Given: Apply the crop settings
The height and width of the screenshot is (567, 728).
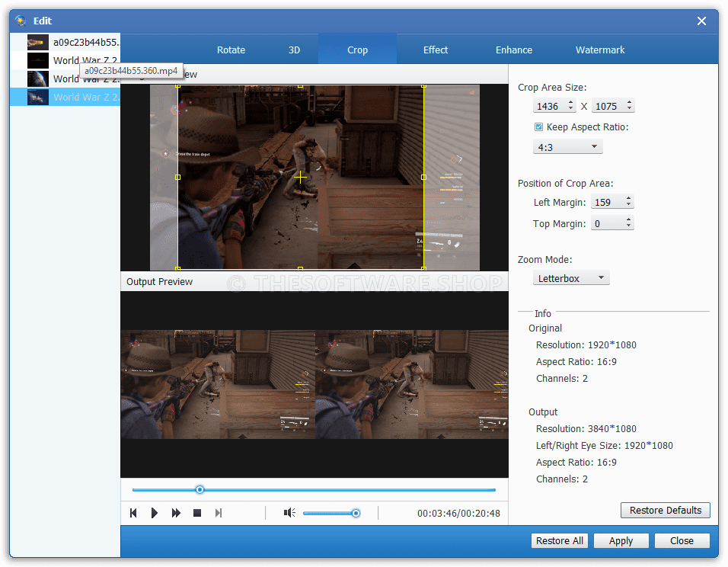Looking at the screenshot, I should pyautogui.click(x=621, y=540).
